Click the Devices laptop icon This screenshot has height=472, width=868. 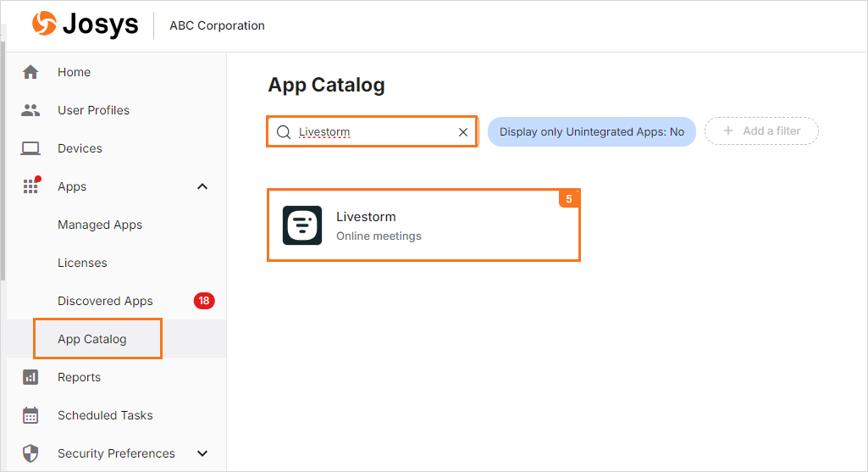30,148
